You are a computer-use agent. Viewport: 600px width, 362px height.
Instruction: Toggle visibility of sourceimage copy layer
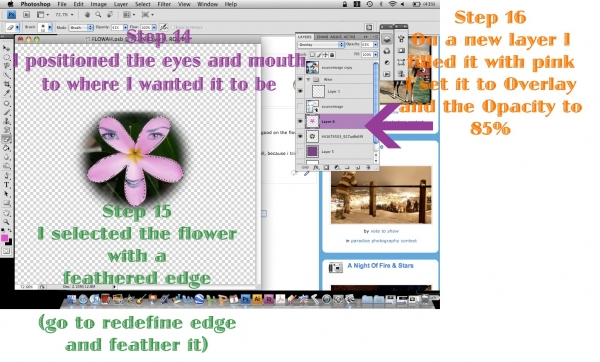tap(300, 68)
